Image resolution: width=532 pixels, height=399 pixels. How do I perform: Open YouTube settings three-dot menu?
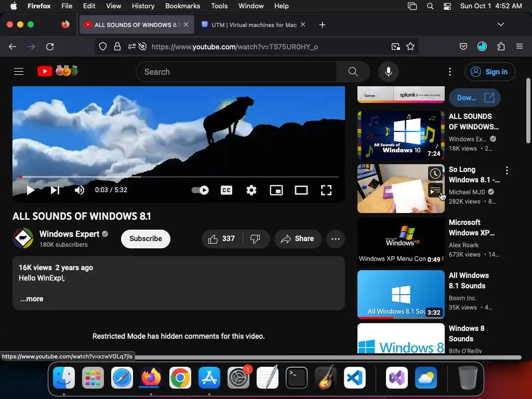[450, 72]
